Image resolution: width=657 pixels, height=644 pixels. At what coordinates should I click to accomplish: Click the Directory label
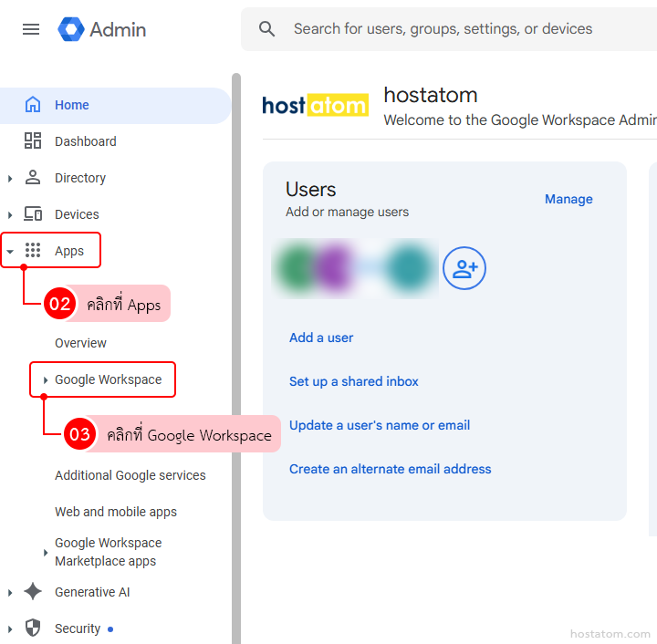tap(80, 178)
